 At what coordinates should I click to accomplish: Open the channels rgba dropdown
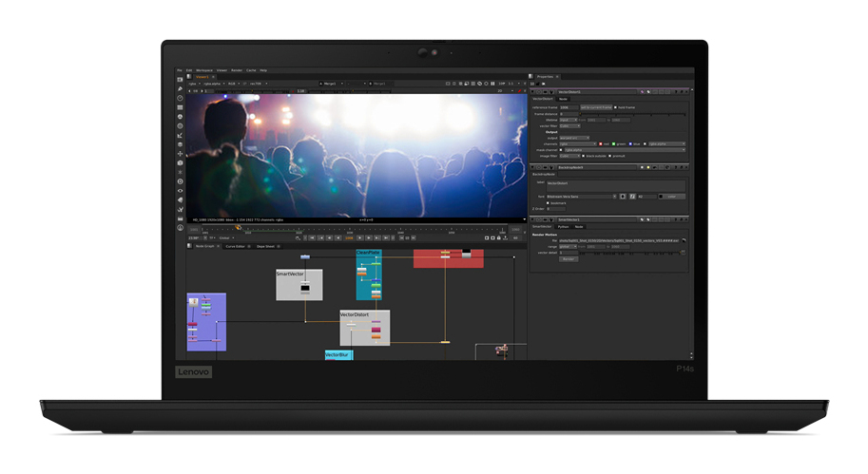click(578, 143)
